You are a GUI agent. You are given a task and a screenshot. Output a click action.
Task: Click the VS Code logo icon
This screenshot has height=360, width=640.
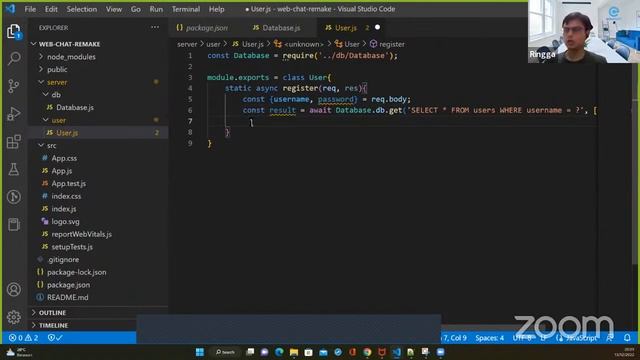click(10, 9)
